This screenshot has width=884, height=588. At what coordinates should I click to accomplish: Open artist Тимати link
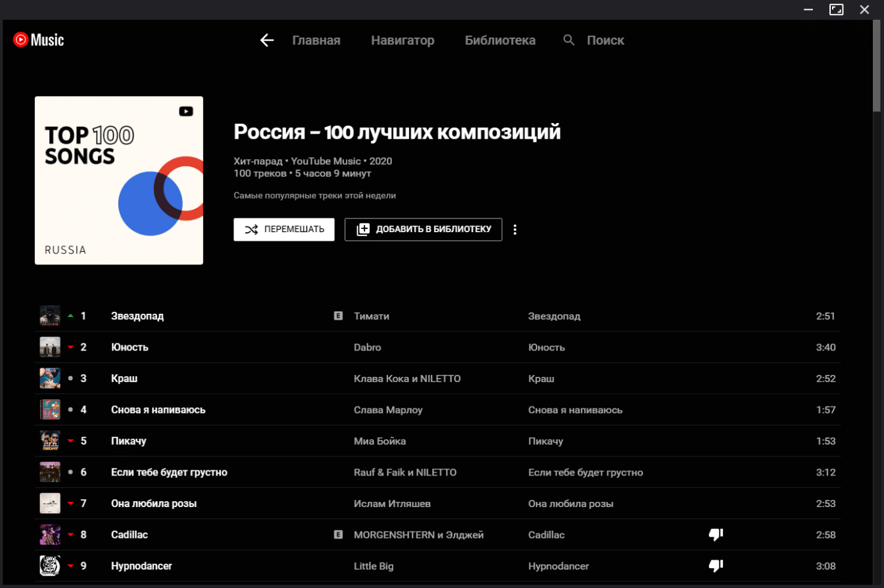point(372,316)
